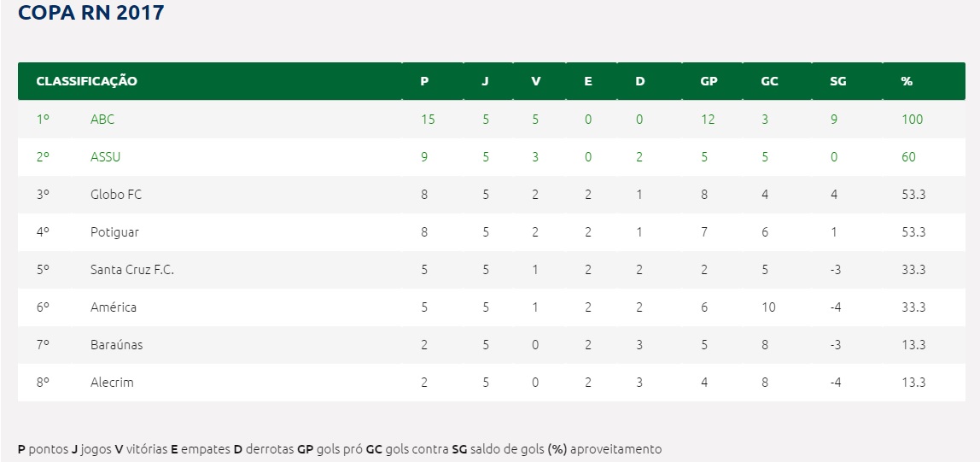980x462 pixels.
Task: Click the Alecrim team name
Action: [113, 382]
